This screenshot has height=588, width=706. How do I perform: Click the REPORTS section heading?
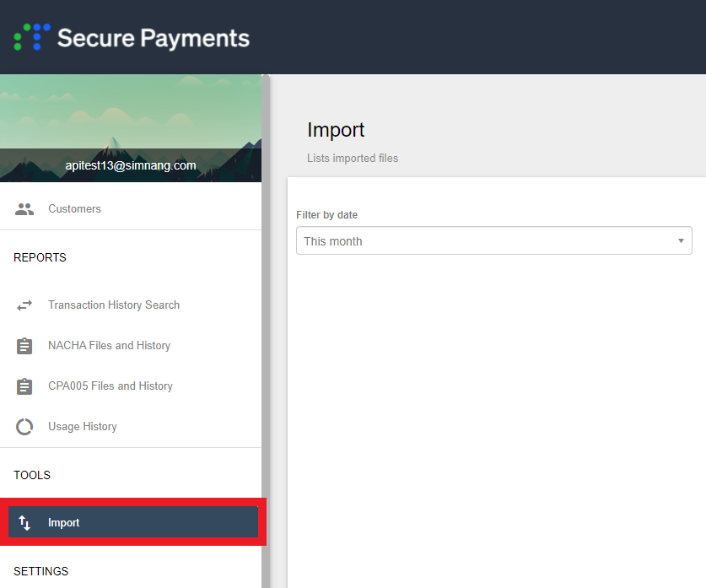click(x=40, y=257)
